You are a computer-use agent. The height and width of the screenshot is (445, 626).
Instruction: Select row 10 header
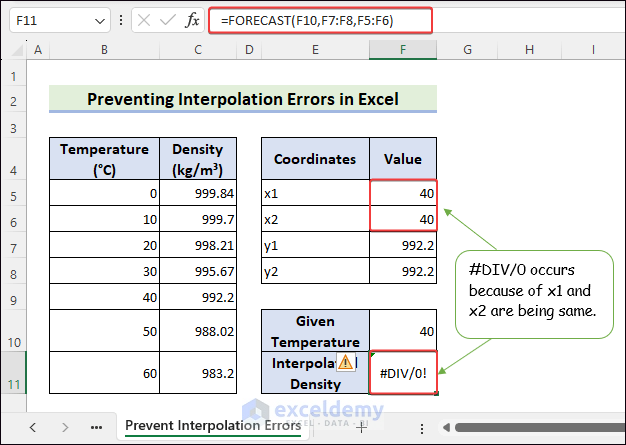click(x=14, y=331)
